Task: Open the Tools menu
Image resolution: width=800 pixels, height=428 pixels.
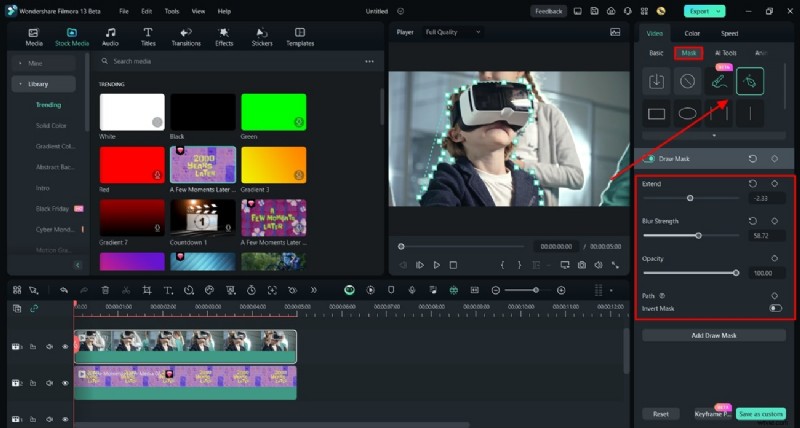Action: click(172, 11)
